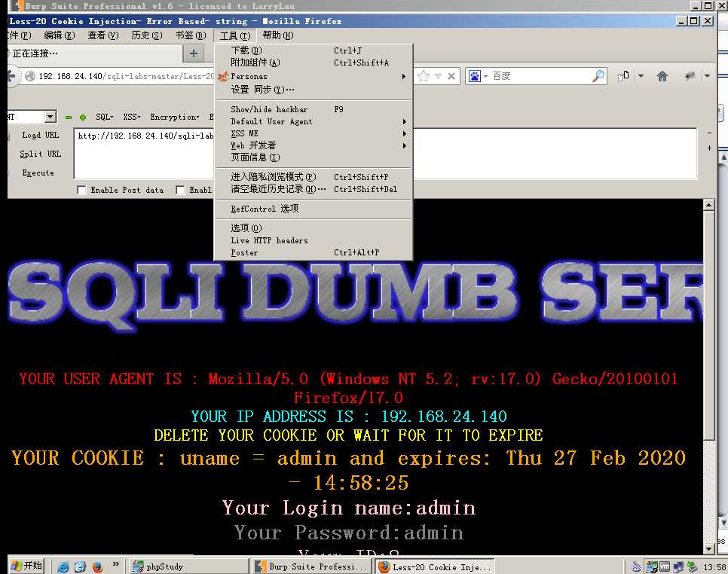Select Show/hide hackbar entry
Viewport: 728px width, 574px height.
click(x=313, y=109)
